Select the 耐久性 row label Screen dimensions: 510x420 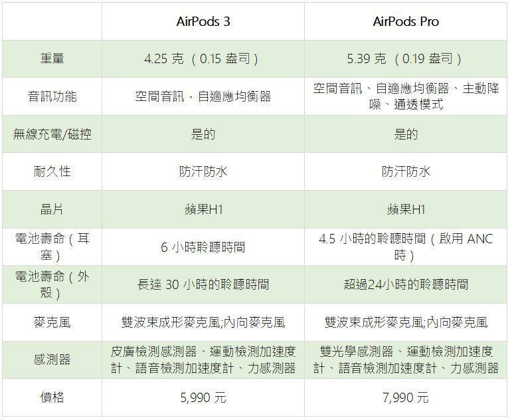point(52,171)
